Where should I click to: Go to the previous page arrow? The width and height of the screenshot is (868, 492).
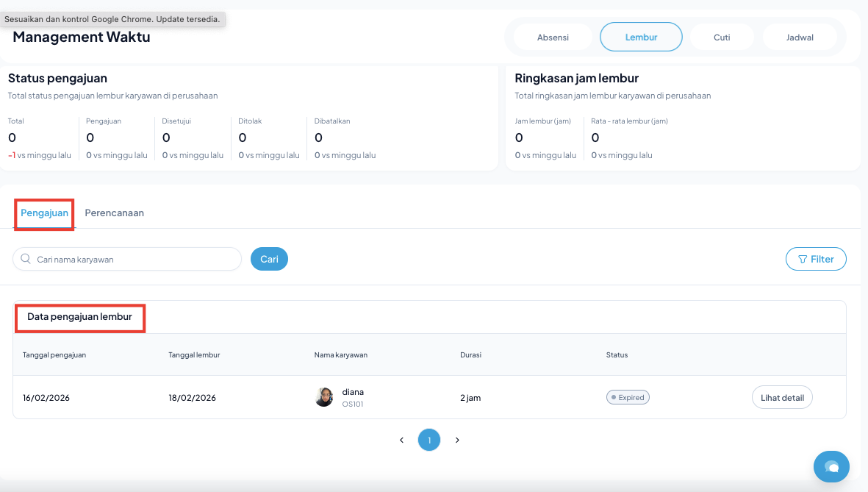coord(401,440)
